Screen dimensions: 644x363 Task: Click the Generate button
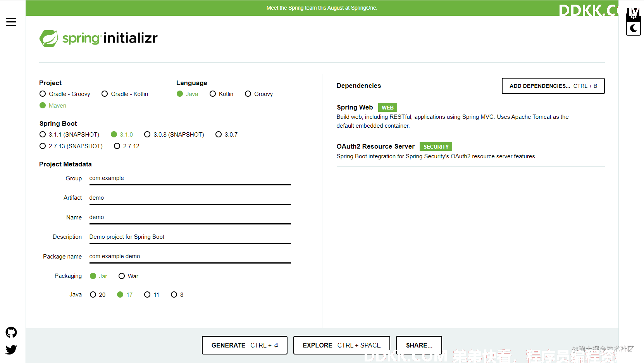[x=245, y=345]
